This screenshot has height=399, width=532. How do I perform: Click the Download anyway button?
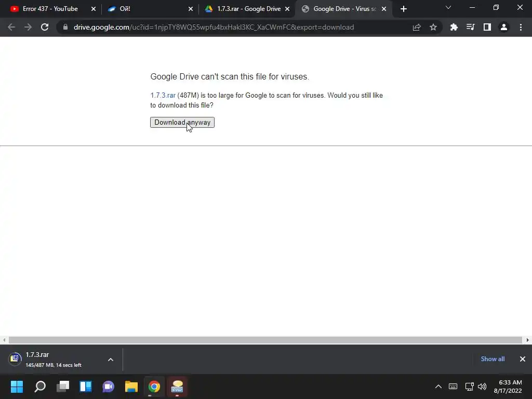(x=182, y=122)
